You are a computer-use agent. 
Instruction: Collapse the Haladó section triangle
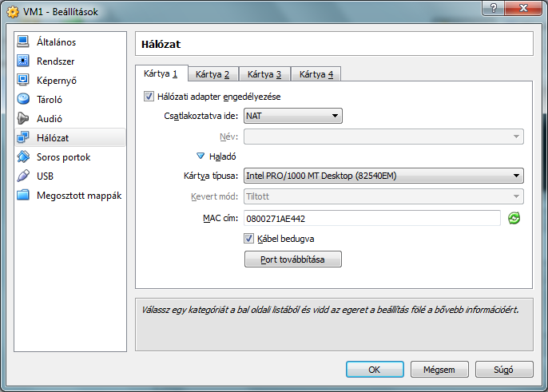[201, 156]
